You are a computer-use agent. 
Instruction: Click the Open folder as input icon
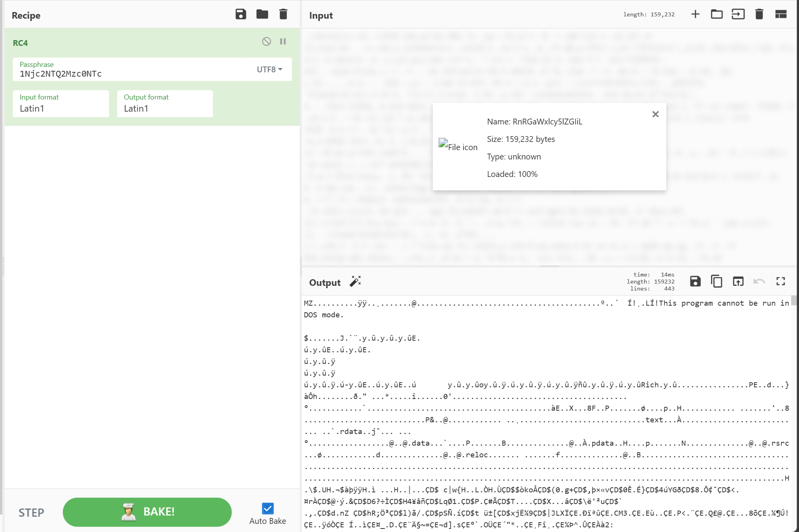point(716,14)
